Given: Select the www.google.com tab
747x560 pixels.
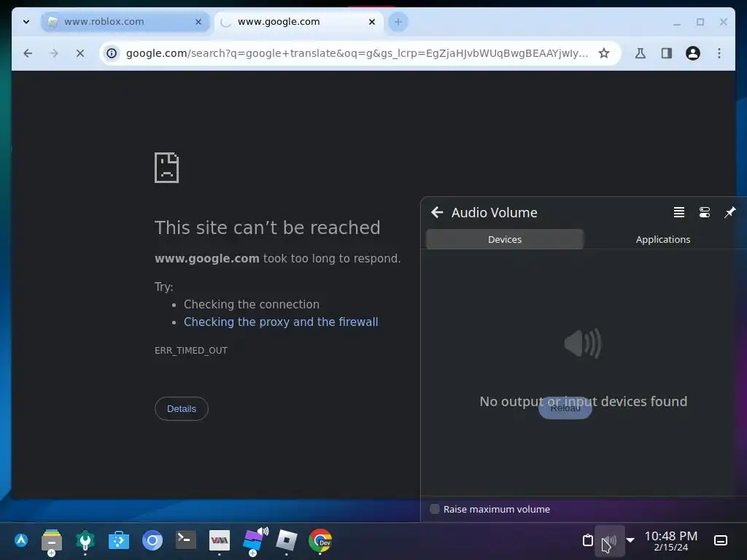Looking at the screenshot, I should [x=298, y=22].
